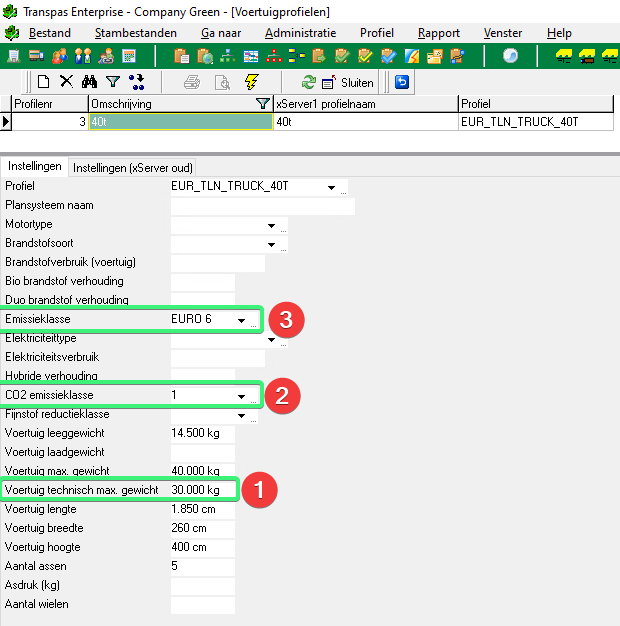Click the funnel filter toolbar icon

(x=112, y=81)
